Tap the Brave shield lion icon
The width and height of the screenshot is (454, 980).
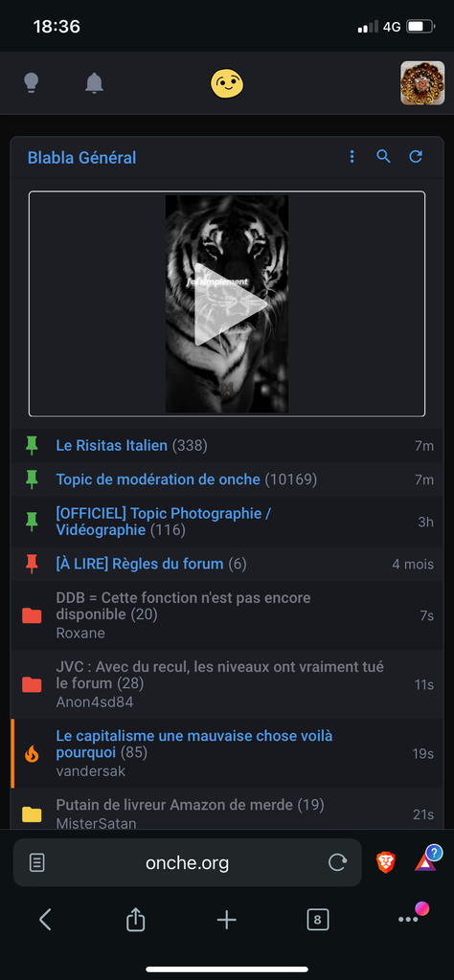pos(386,862)
